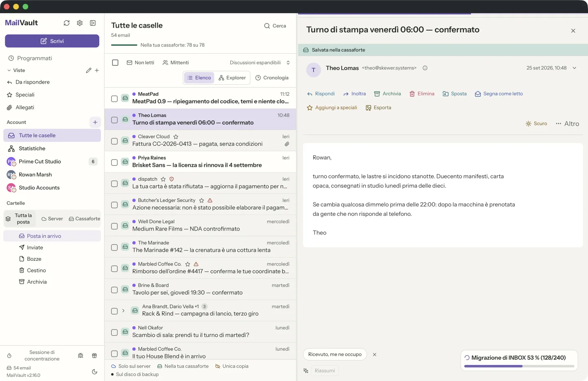Image resolution: width=588 pixels, height=381 pixels.
Task: Select the Theo Lomas email checkbox
Action: coord(114,120)
